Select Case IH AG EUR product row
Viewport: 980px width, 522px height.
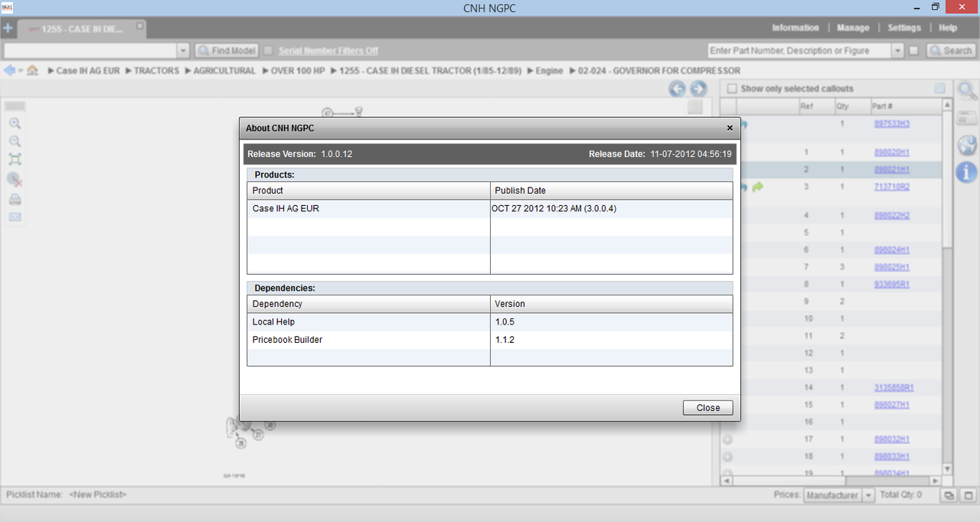coord(490,208)
